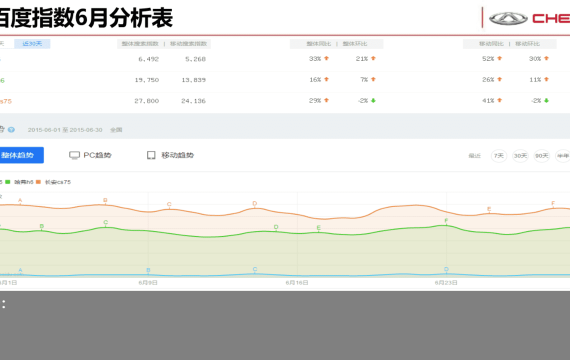
Task: Switch to the 移动趋势 tab
Action: 170,156
